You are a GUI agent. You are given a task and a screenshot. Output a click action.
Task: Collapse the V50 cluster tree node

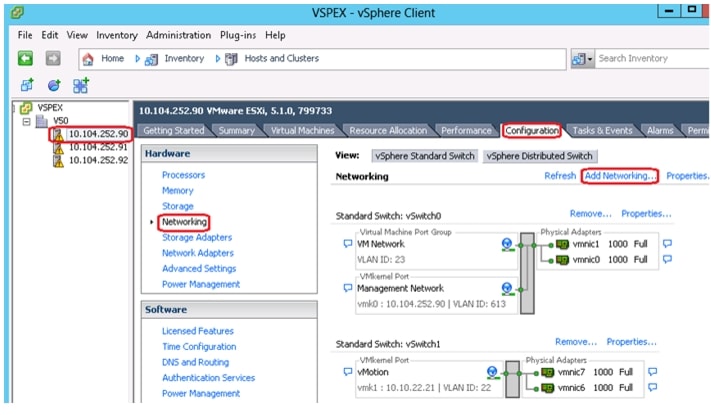tap(26, 121)
